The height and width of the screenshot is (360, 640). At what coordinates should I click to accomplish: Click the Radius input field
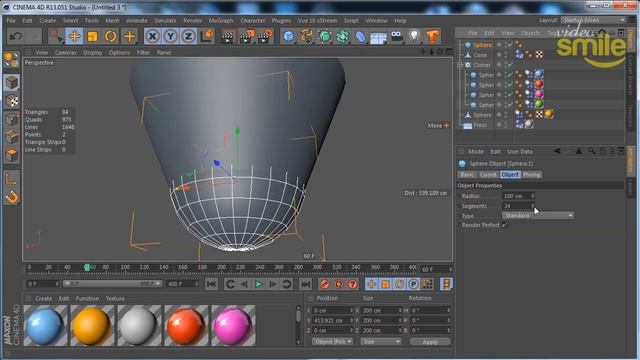[x=518, y=196]
